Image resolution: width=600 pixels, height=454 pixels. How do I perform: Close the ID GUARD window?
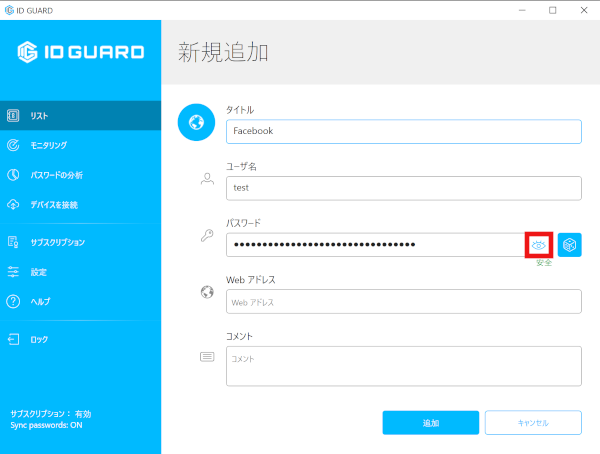tap(584, 10)
